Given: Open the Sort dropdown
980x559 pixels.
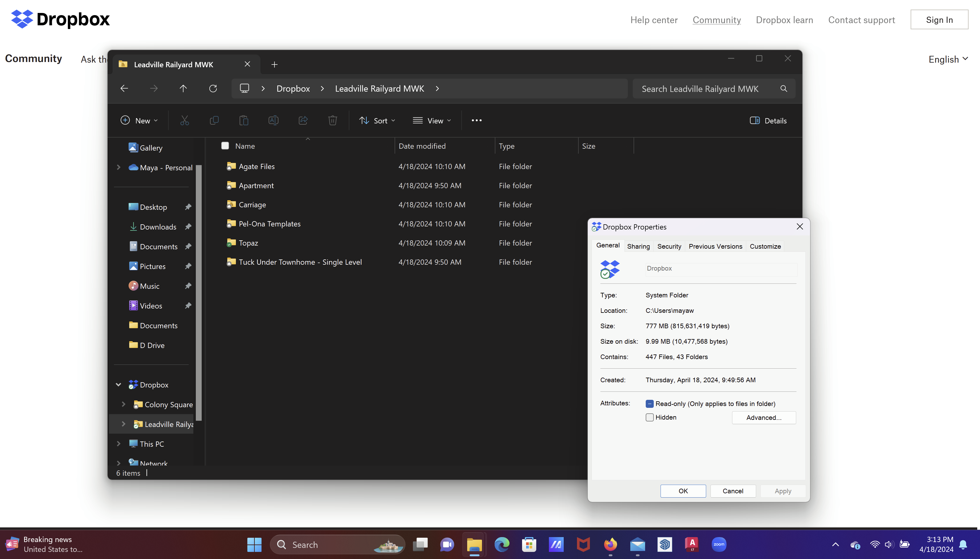Looking at the screenshot, I should tap(377, 121).
